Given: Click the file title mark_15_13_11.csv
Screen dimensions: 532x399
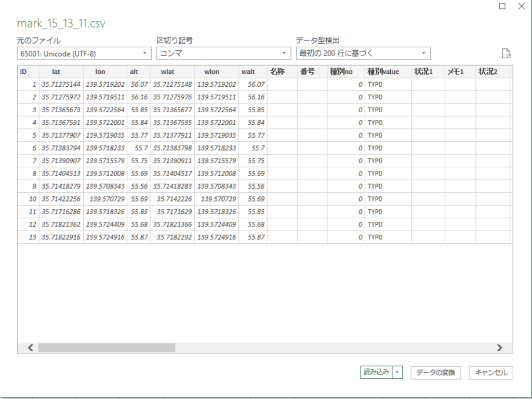Looking at the screenshot, I should click(61, 23).
